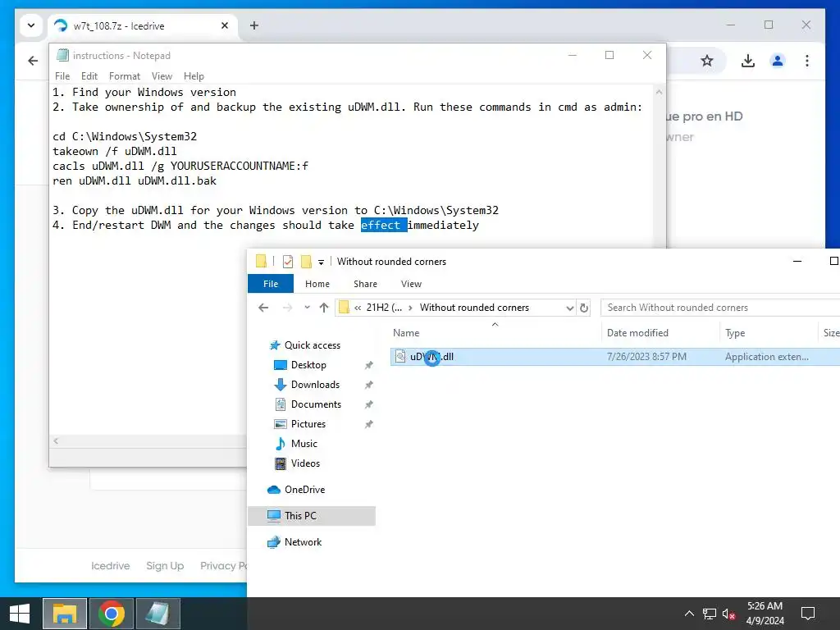Bookmark this page with the star icon
The height and width of the screenshot is (630, 840).
tap(706, 61)
